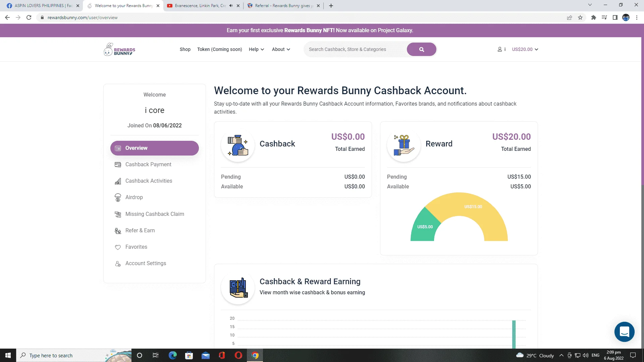Open the chat support bubble

coord(624,332)
